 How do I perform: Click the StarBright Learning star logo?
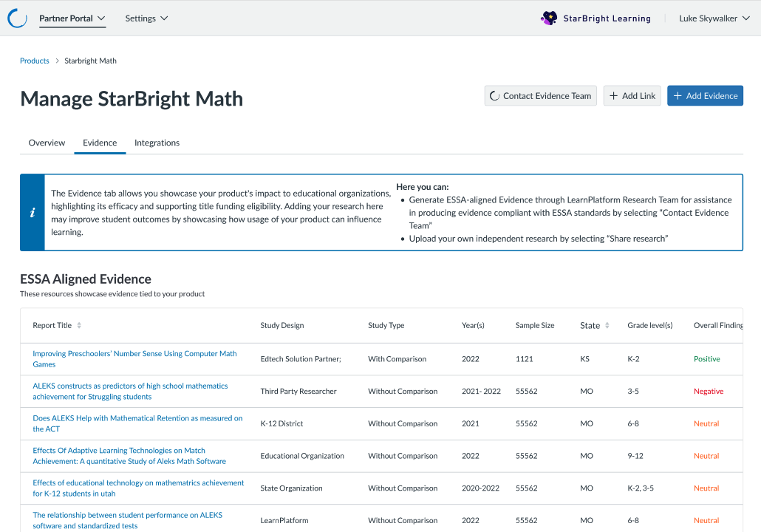coord(549,18)
